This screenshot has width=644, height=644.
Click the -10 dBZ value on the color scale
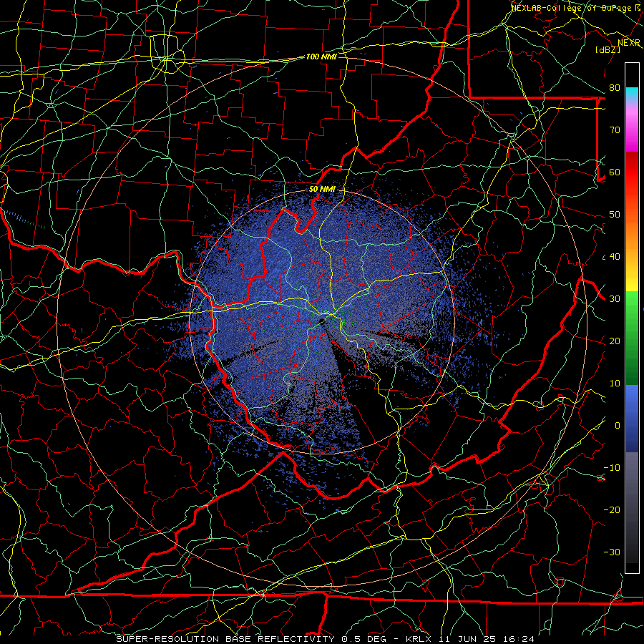[612, 468]
